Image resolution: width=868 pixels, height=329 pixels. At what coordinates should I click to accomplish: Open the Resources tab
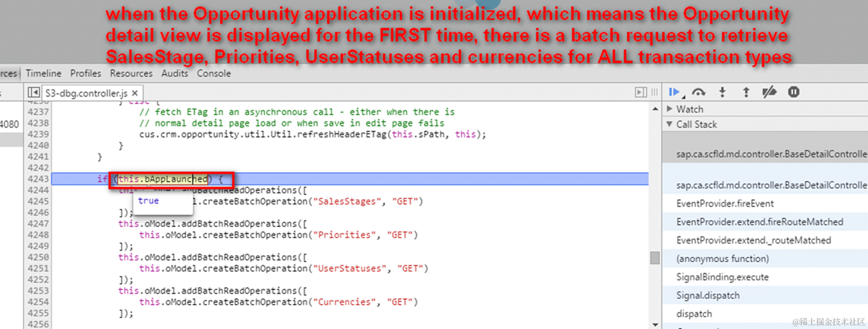point(131,73)
